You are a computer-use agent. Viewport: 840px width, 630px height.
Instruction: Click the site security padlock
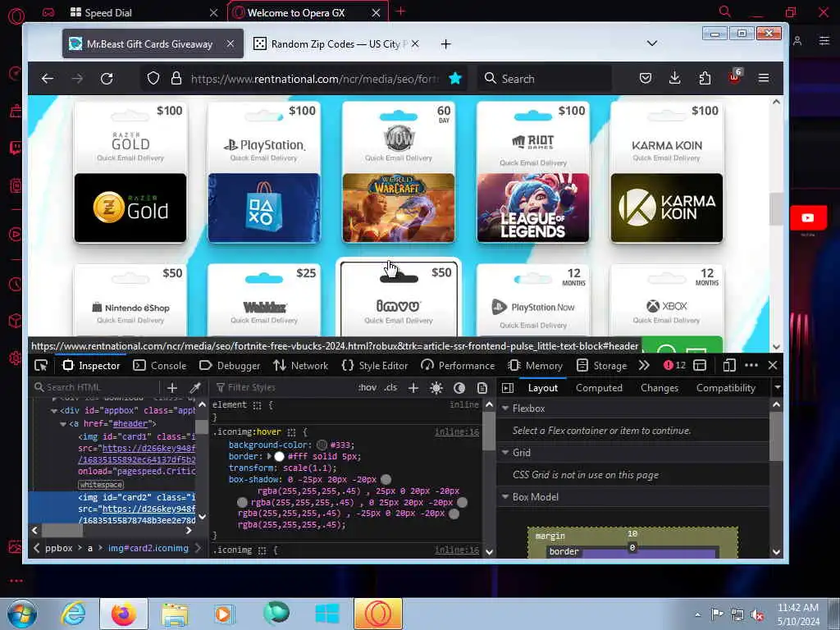[176, 79]
